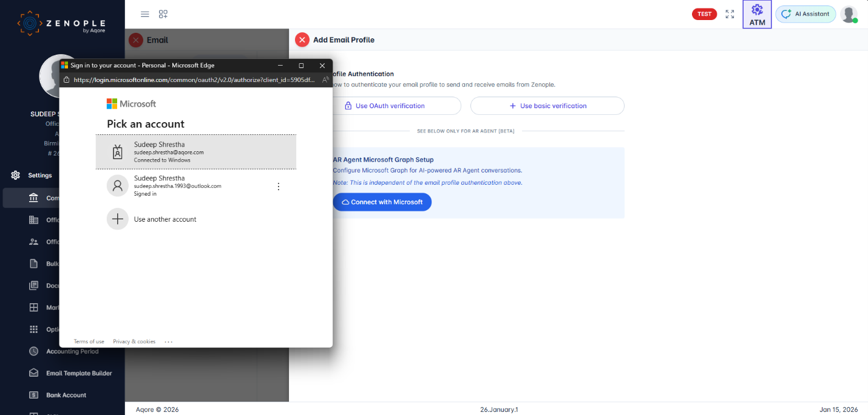Screen dimensions: 868x415
Task: Click the plus icon for another account
Action: (118, 219)
